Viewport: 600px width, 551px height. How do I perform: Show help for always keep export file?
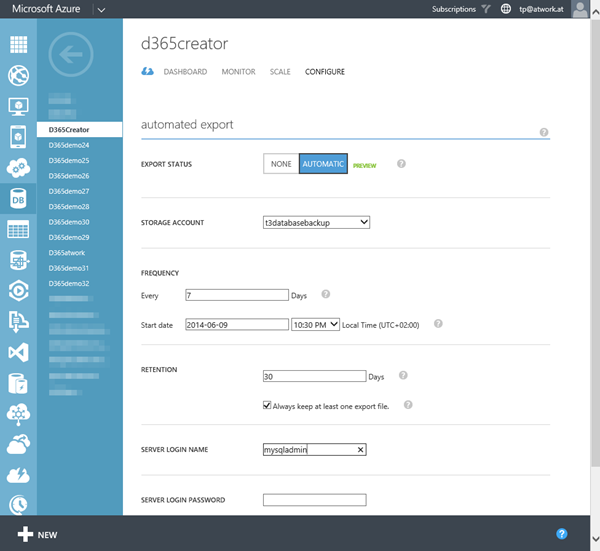pos(408,405)
